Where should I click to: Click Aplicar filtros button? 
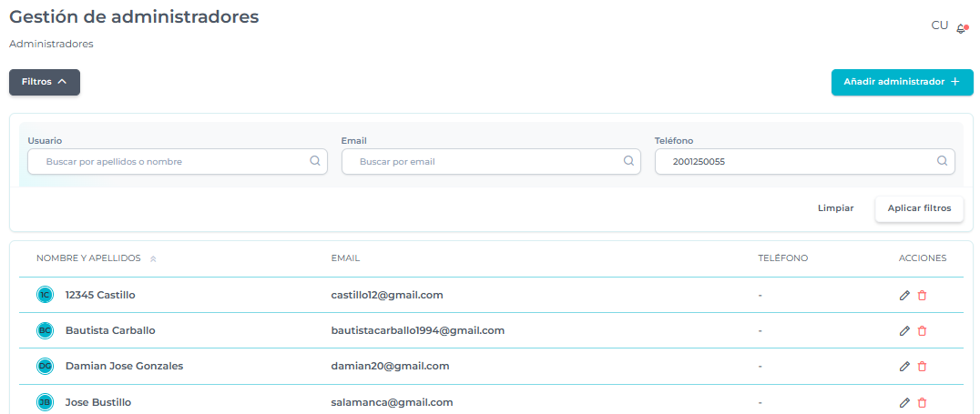point(919,208)
